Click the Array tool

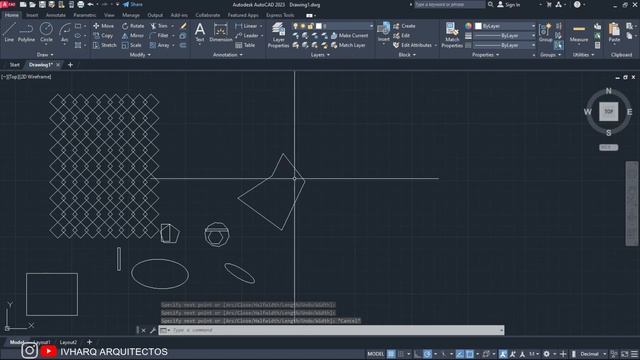pyautogui.click(x=160, y=45)
